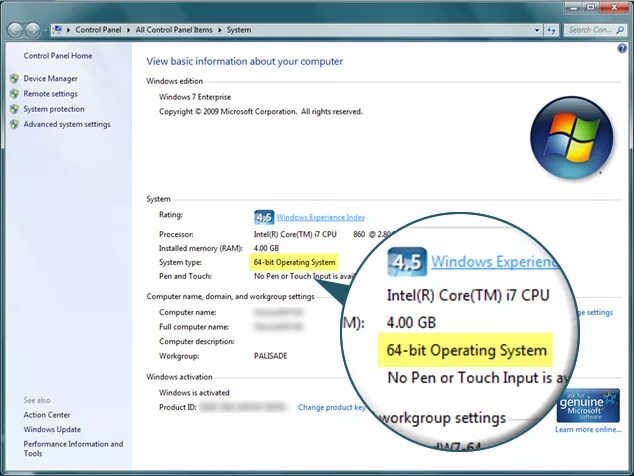Open Control Panel Home link
The image size is (634, 476).
pos(58,56)
